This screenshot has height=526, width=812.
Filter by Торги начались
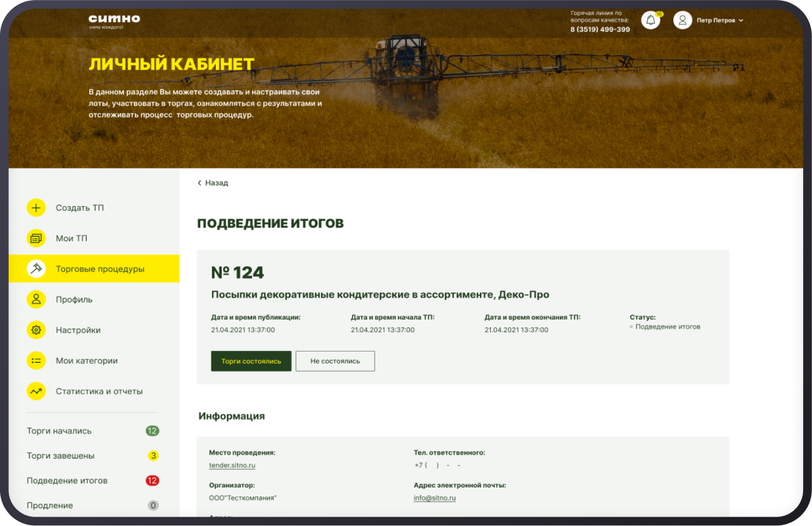59,430
